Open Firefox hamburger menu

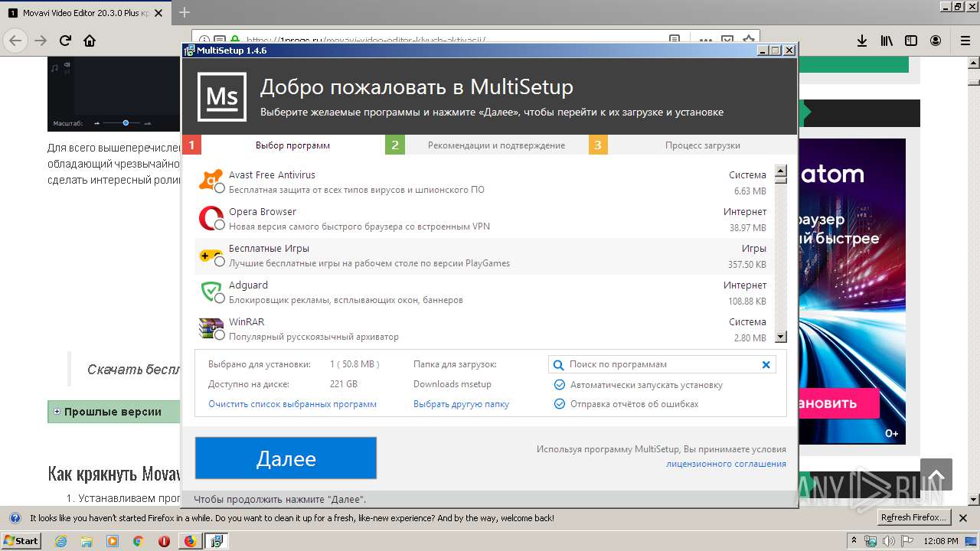965,41
